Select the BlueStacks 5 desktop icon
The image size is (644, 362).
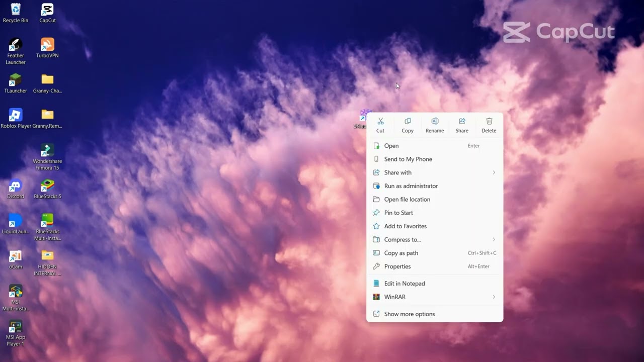point(47,189)
